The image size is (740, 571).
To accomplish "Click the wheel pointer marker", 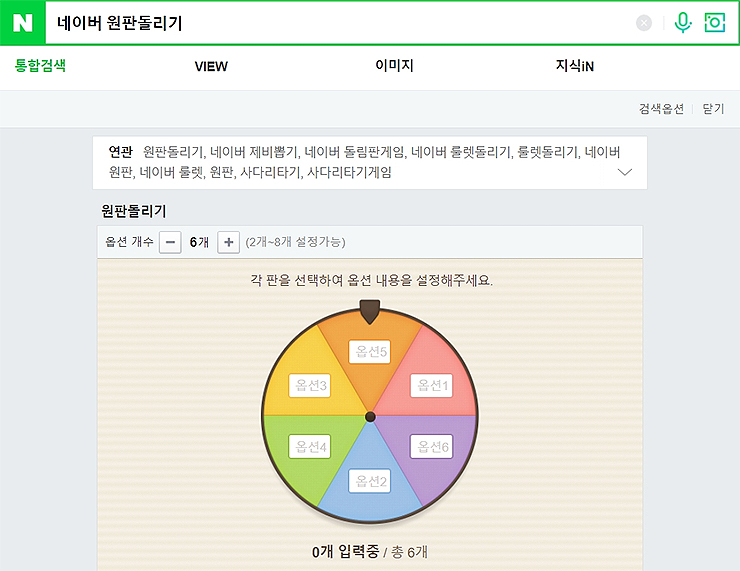I will [x=370, y=311].
